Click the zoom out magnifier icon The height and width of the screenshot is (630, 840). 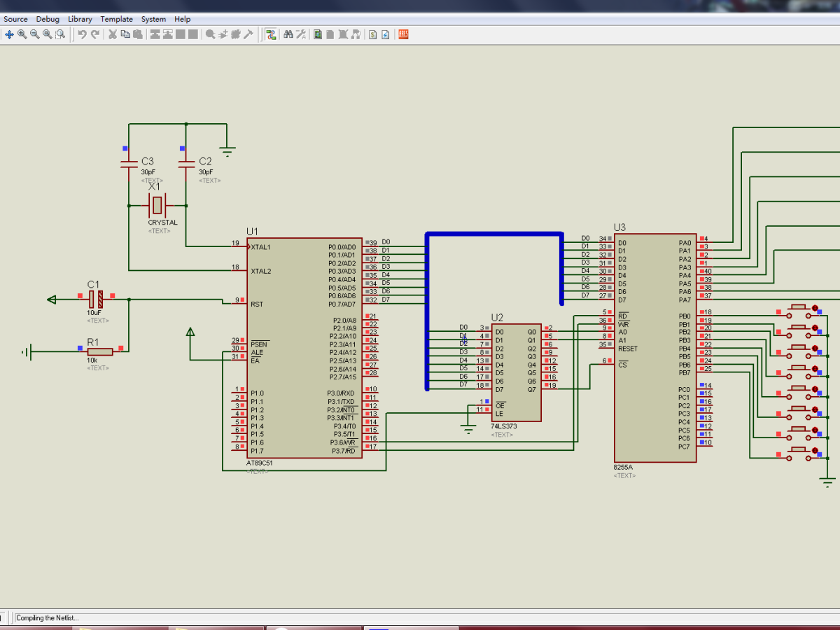tap(34, 34)
